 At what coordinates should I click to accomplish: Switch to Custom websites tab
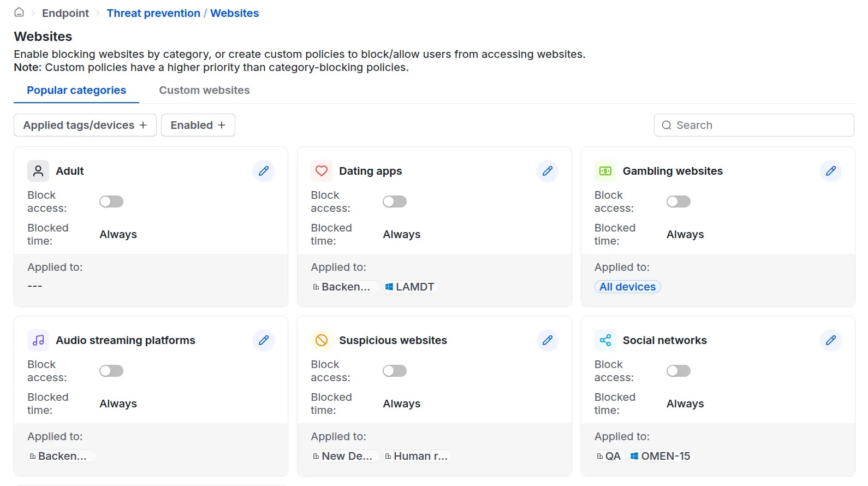[204, 90]
